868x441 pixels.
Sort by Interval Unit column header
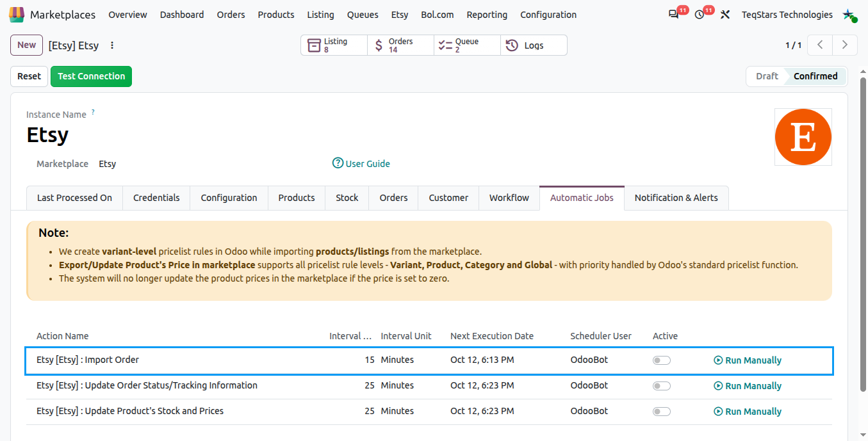[406, 336]
